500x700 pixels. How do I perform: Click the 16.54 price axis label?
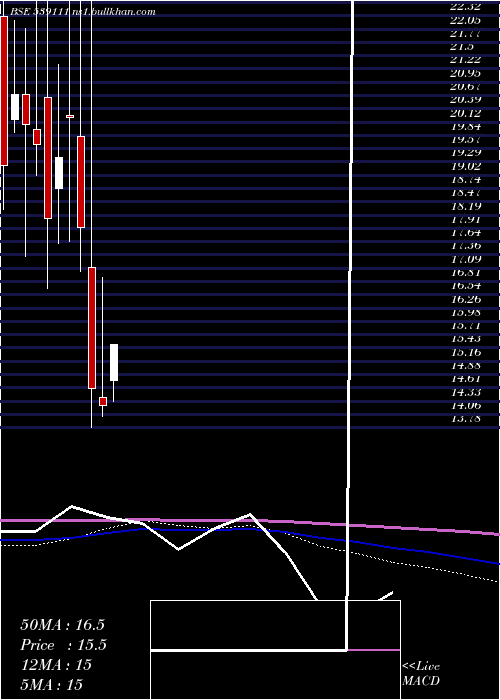(466, 285)
